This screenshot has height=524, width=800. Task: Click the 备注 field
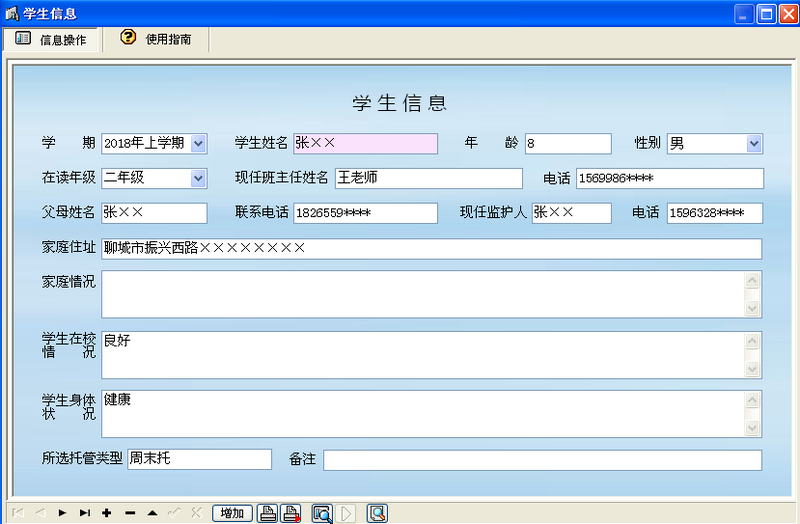point(543,460)
